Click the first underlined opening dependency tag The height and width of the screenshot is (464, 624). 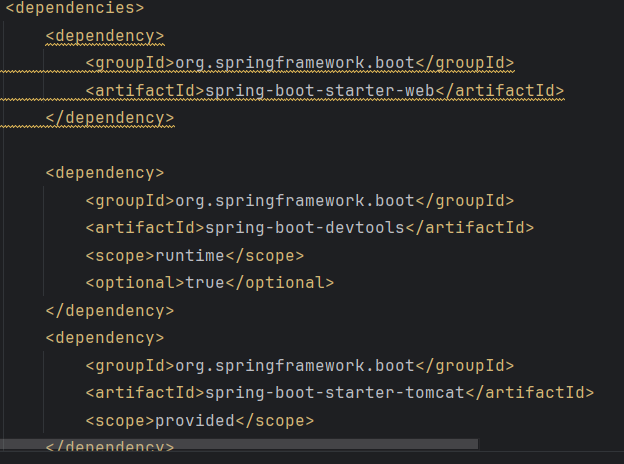(105, 36)
